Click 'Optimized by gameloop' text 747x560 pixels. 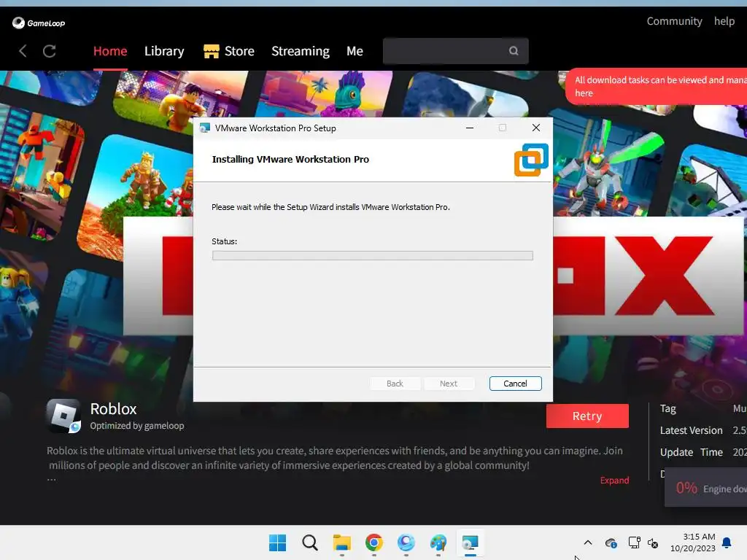[x=137, y=426]
